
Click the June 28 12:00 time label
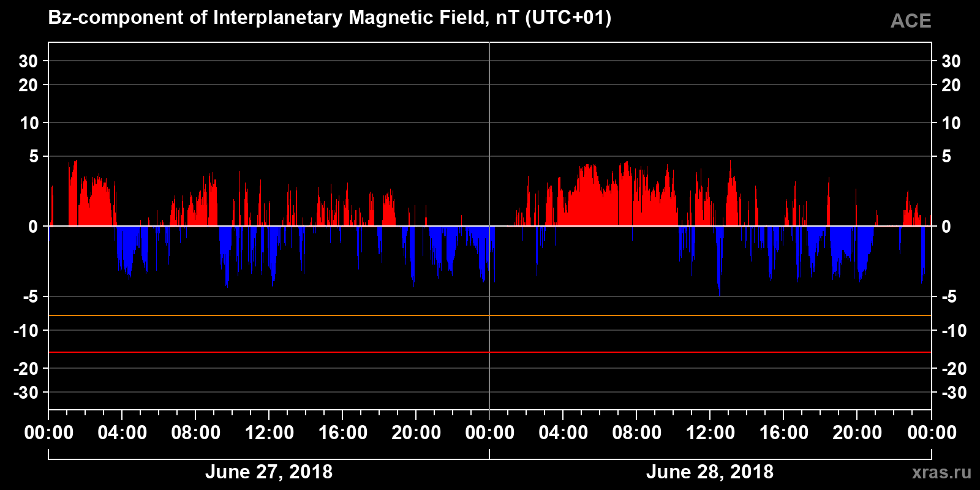(x=710, y=432)
